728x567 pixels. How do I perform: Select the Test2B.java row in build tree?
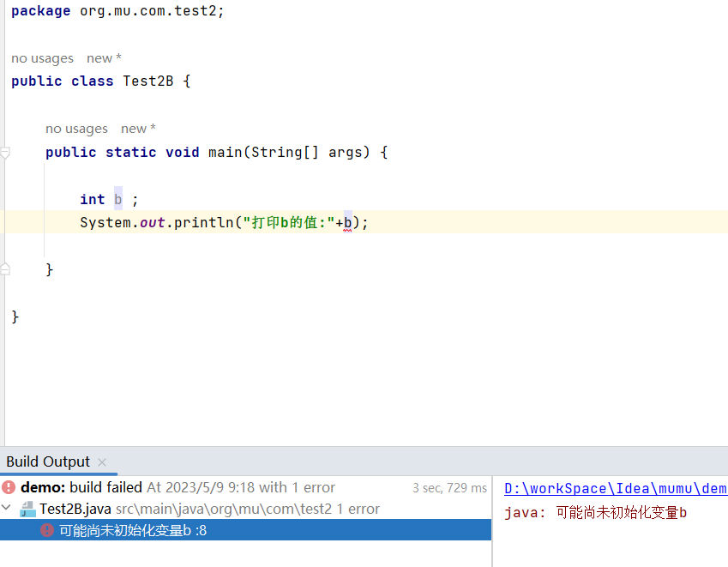tap(75, 509)
